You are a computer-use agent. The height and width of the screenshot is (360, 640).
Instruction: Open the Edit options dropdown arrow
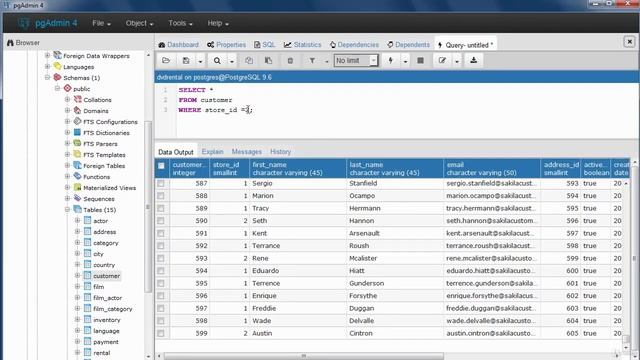click(457, 61)
